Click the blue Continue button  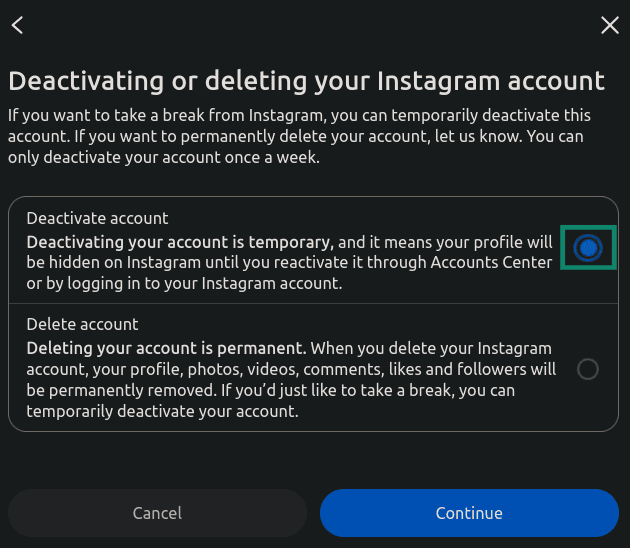469,513
